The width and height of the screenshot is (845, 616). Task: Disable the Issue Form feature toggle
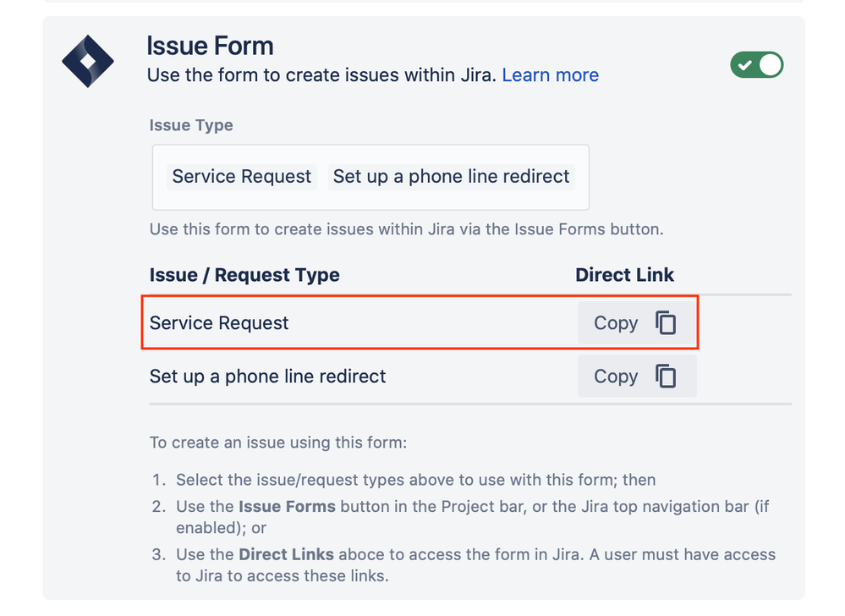pyautogui.click(x=756, y=64)
